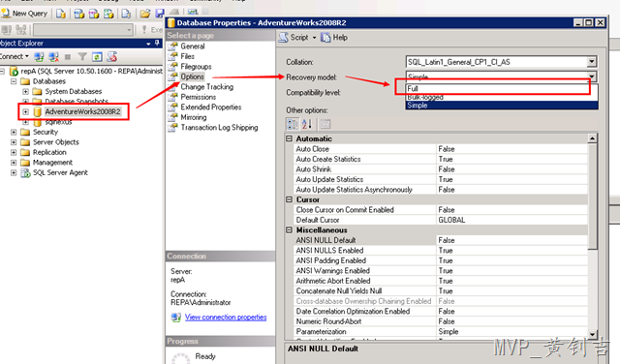The image size is (620, 364).
Task: Click the property grid scrollbar down arrow
Action: click(592, 335)
